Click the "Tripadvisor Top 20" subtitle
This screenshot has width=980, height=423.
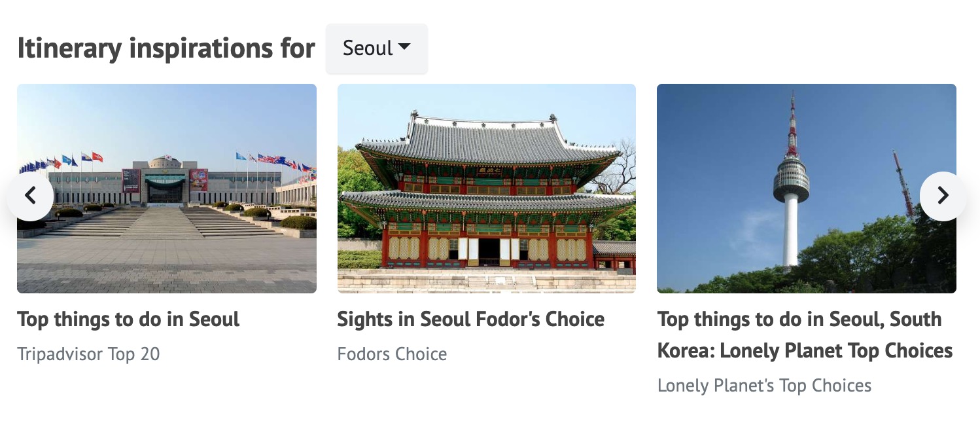[88, 354]
